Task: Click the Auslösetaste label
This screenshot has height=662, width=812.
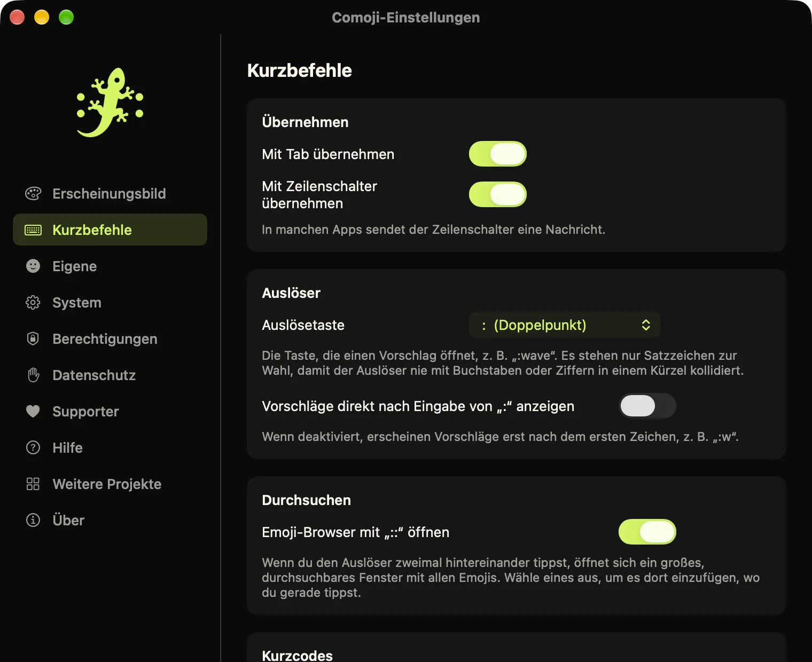Action: point(303,325)
